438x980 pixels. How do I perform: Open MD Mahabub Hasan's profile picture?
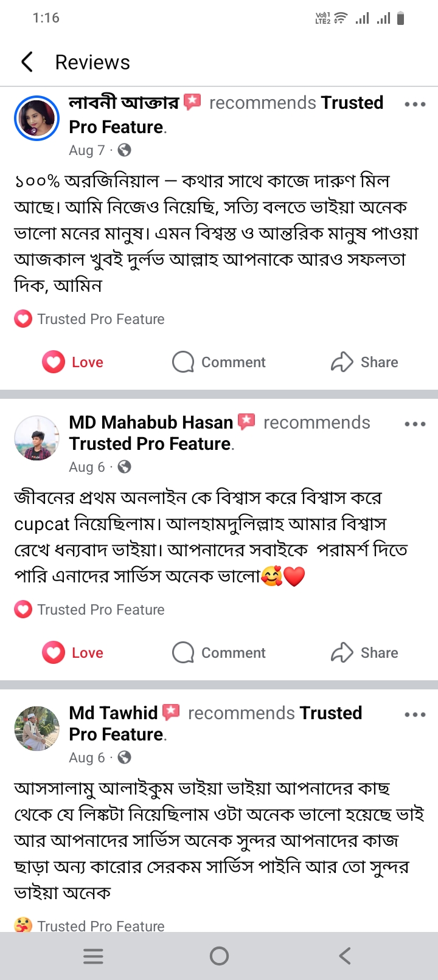tap(36, 438)
